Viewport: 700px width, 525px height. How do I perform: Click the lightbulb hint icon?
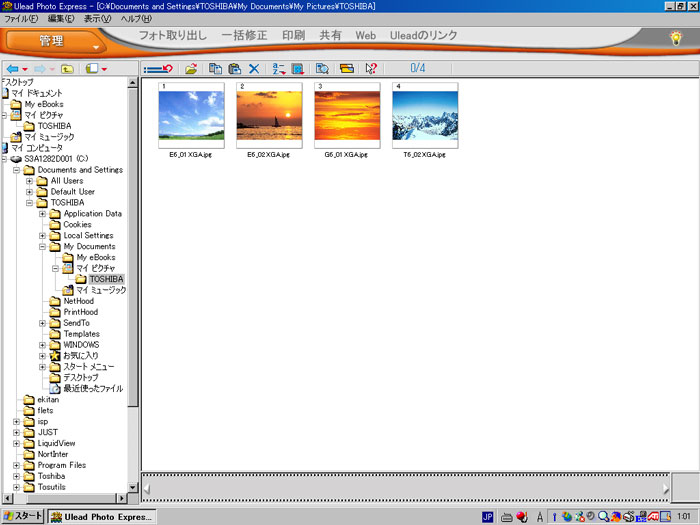[x=675, y=38]
